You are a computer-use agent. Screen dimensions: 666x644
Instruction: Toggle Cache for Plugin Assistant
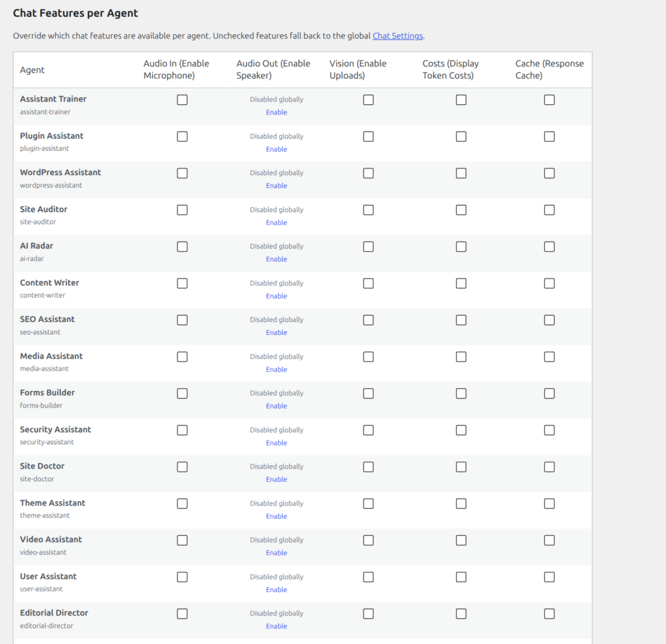pyautogui.click(x=549, y=137)
